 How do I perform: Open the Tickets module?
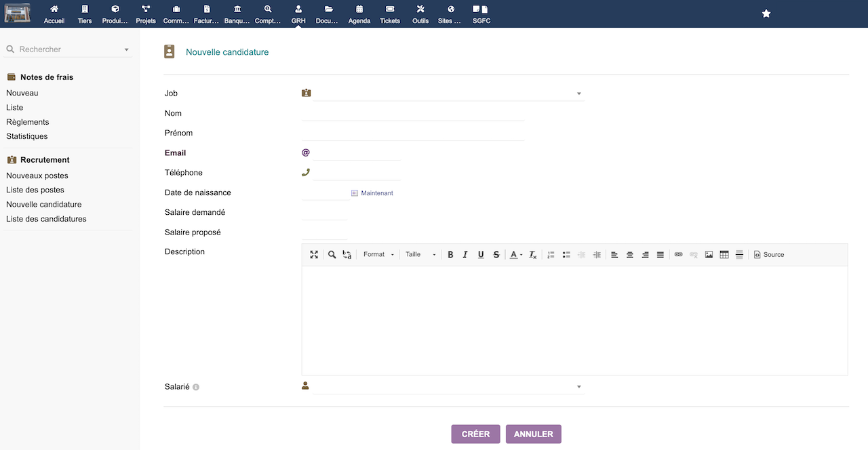390,14
